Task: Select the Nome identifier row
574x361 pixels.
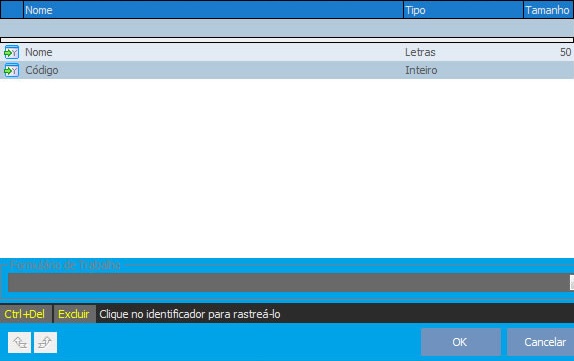Action: click(x=287, y=52)
